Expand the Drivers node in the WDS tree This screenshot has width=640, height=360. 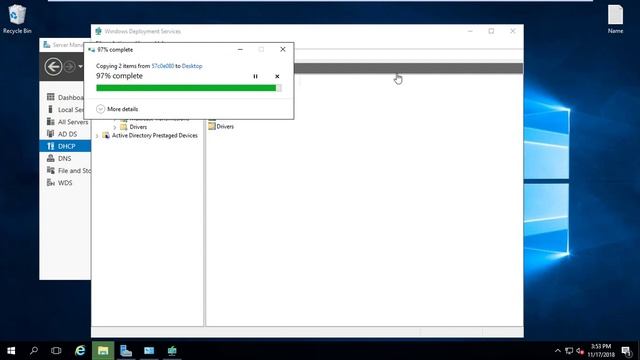pos(115,127)
